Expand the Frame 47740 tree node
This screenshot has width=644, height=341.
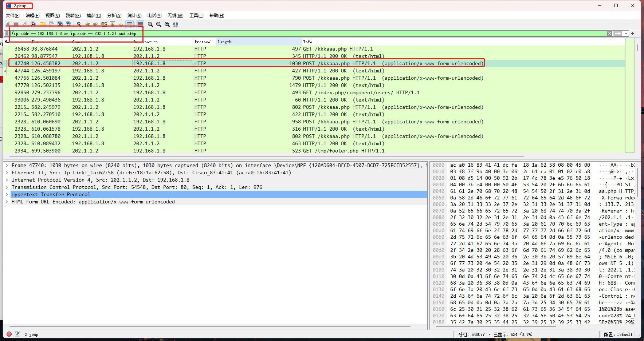(x=7, y=165)
